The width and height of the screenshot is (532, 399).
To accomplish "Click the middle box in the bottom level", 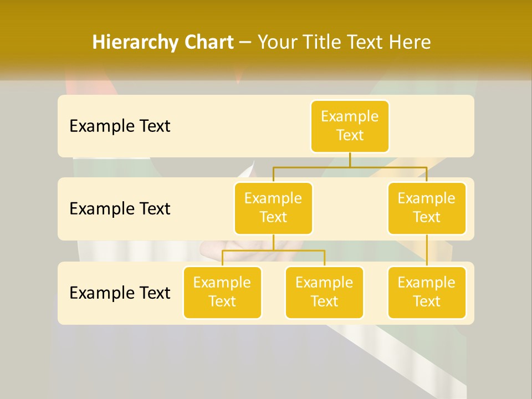I will coord(324,293).
